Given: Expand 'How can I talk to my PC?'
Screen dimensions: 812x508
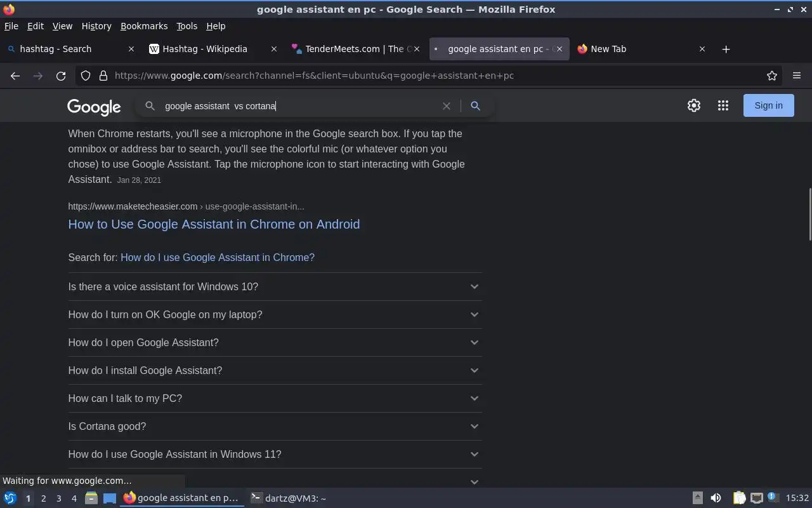Looking at the screenshot, I should tap(275, 398).
